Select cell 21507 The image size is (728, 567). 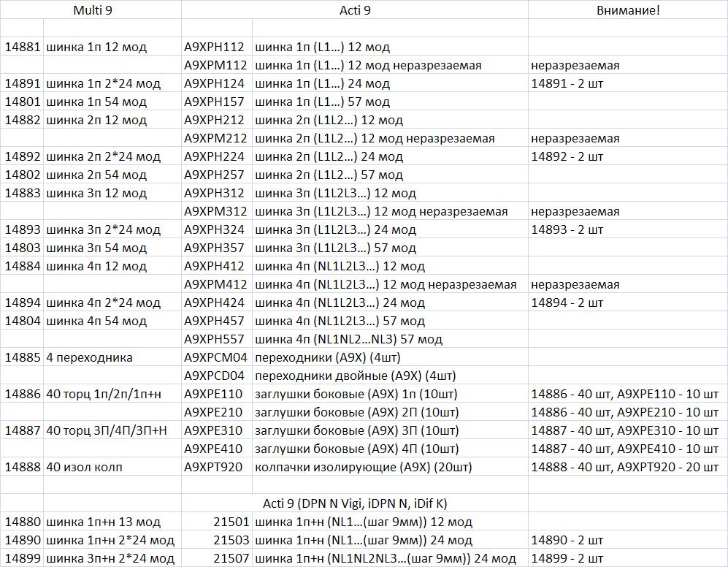(x=217, y=558)
